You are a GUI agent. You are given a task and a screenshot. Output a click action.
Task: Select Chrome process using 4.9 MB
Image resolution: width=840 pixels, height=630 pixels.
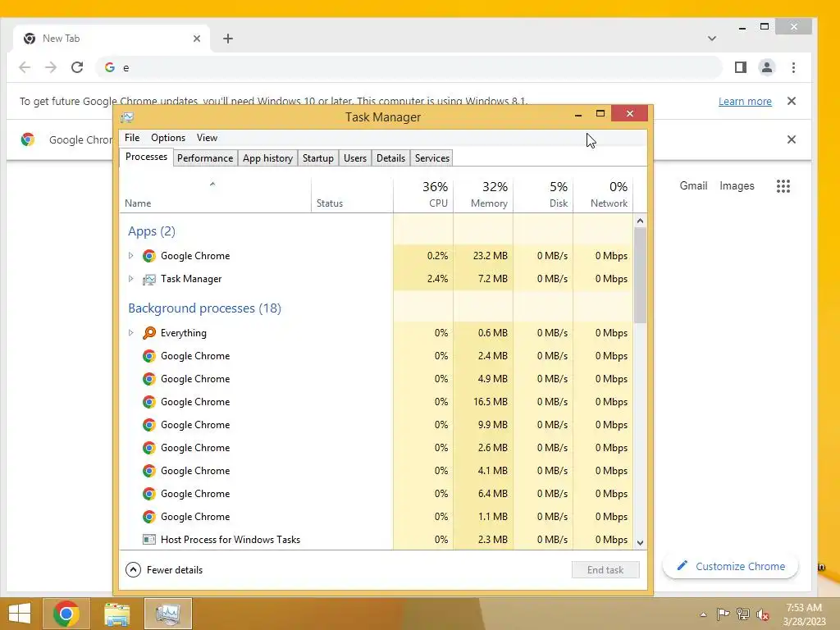[x=376, y=379]
